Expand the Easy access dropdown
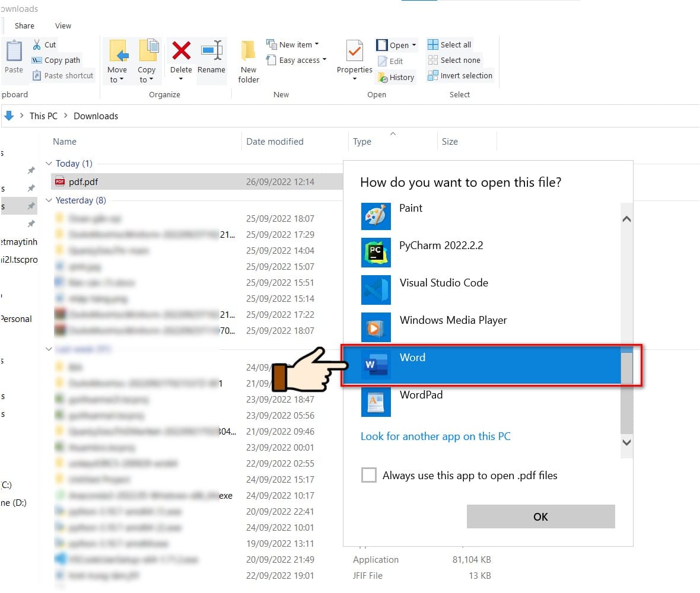Viewport: 700px width, 593px height. click(324, 60)
